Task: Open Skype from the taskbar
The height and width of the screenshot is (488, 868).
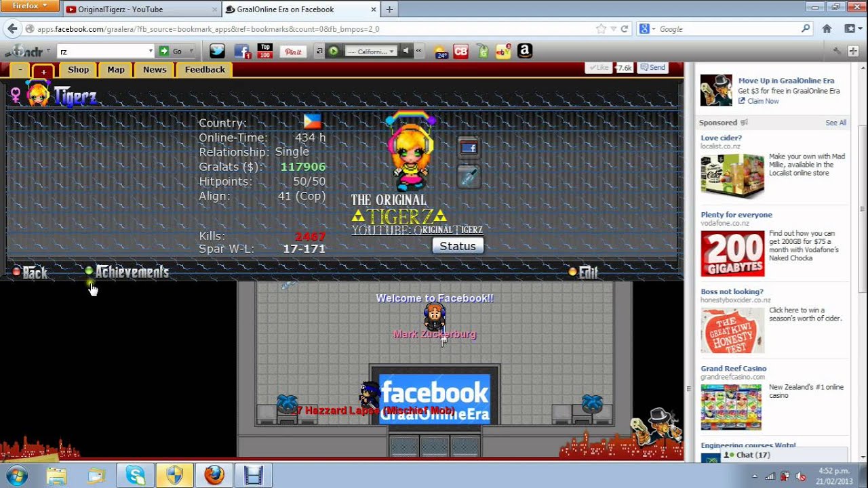Action: pyautogui.click(x=135, y=476)
